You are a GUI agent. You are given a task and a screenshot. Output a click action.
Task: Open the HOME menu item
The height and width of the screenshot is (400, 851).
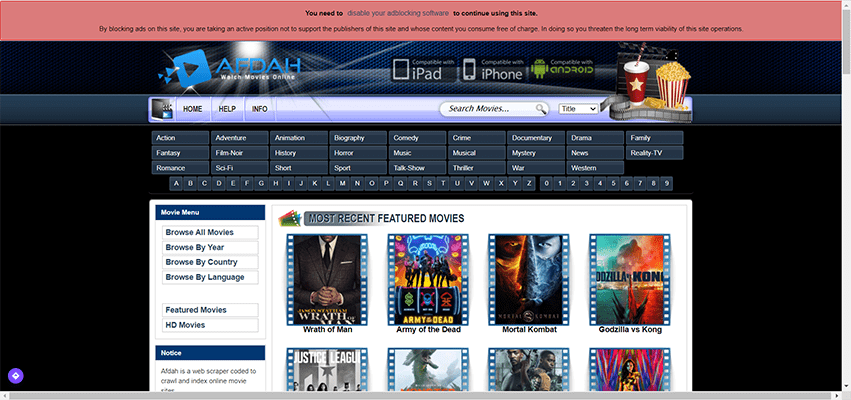pyautogui.click(x=193, y=109)
